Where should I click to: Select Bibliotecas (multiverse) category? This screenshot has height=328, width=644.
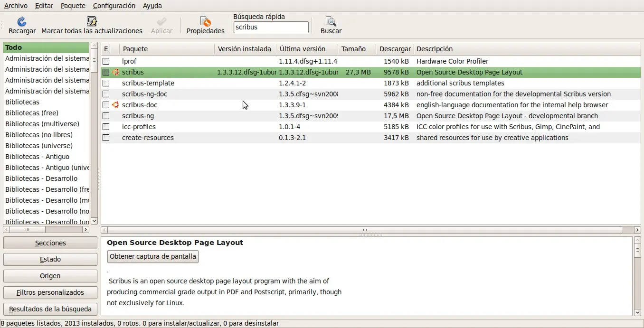47,124
